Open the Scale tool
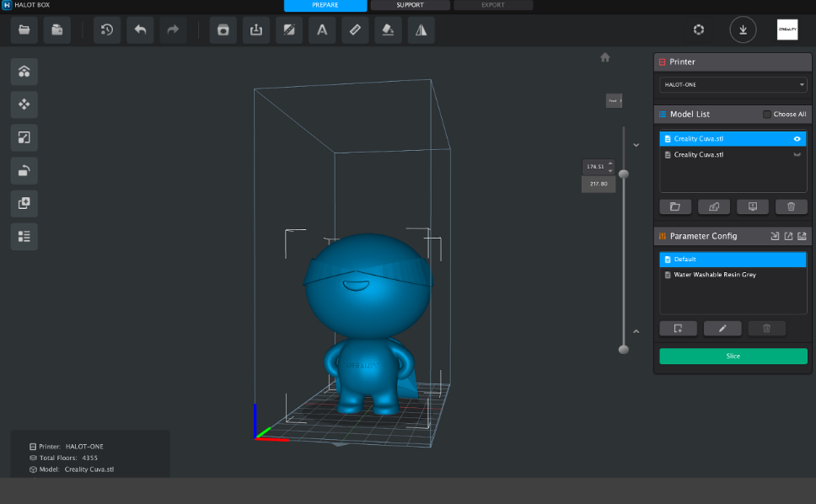816x504 pixels. point(24,137)
